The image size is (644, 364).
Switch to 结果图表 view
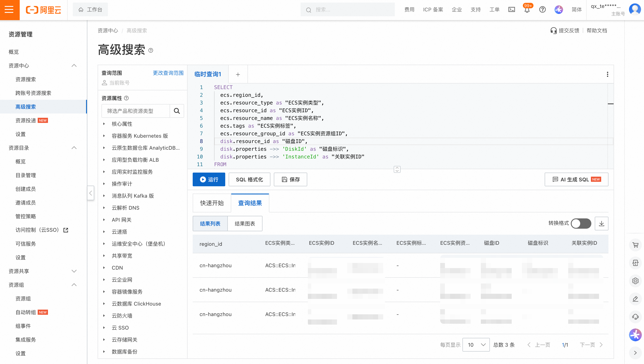tap(244, 224)
